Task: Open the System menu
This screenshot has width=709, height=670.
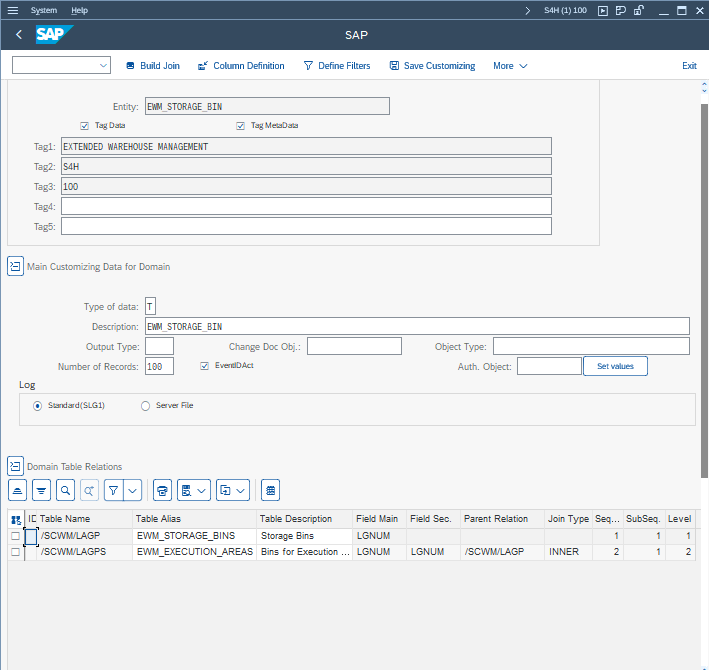Action: (44, 10)
